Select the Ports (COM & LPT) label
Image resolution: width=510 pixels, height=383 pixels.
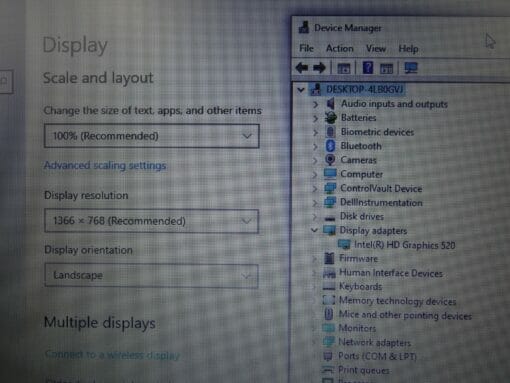(x=377, y=356)
